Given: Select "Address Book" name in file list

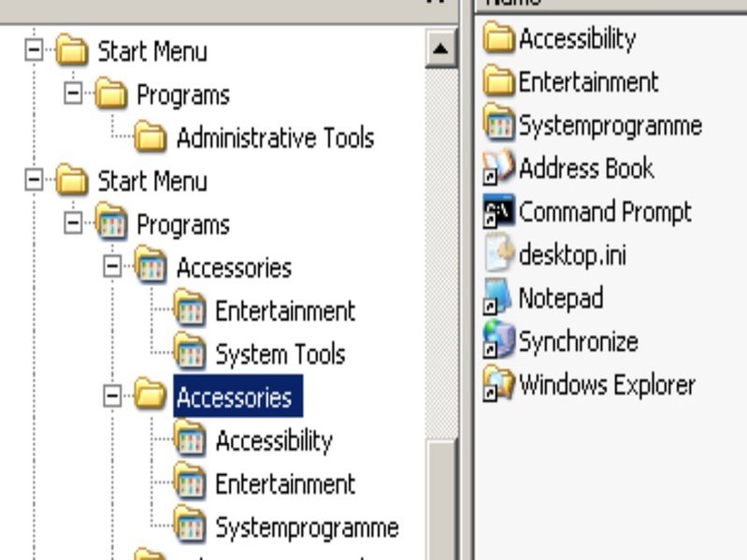Looking at the screenshot, I should pos(586,168).
